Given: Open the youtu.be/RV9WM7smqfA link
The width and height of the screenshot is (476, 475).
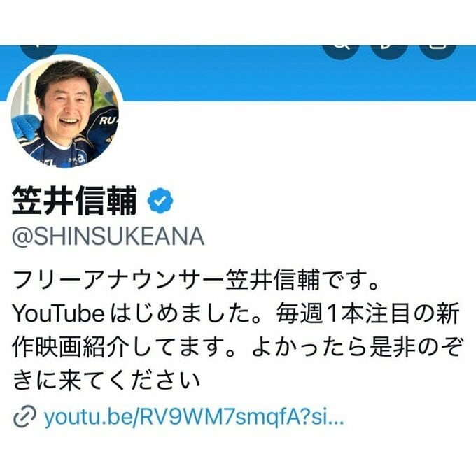Looking at the screenshot, I should point(194,417).
